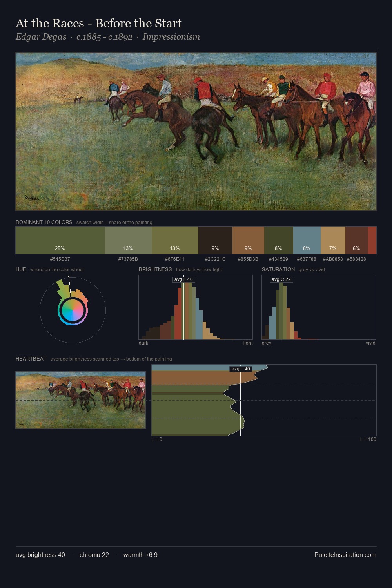The width and height of the screenshot is (392, 588).
Task: Click the artist name 'Edgar Degas'
Action: [41, 37]
